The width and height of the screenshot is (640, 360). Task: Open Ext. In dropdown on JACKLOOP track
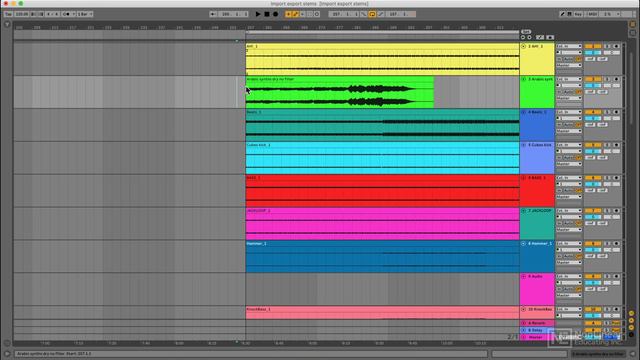(569, 211)
